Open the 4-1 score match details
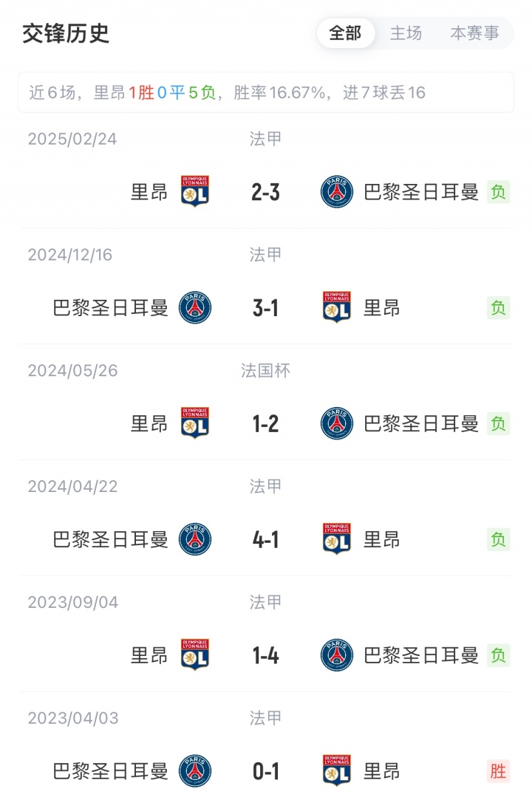Screen dimensions: 532x800 point(265,539)
